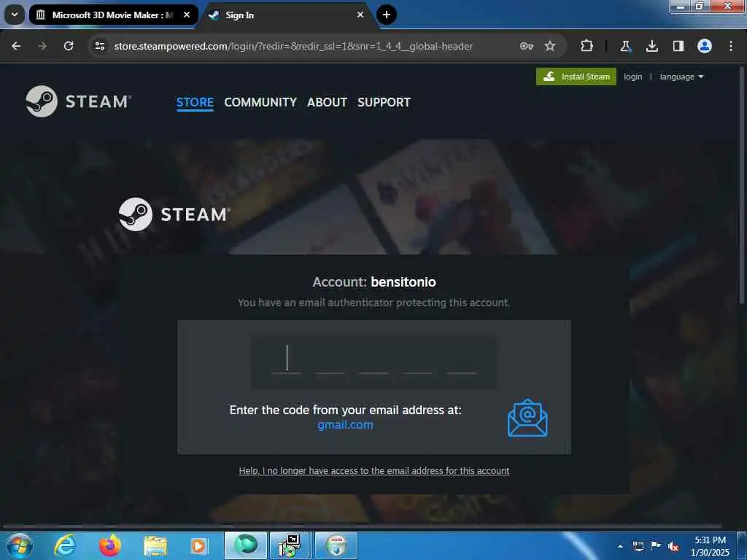This screenshot has width=747, height=560.
Task: Go forward using the forward arrow
Action: point(42,46)
